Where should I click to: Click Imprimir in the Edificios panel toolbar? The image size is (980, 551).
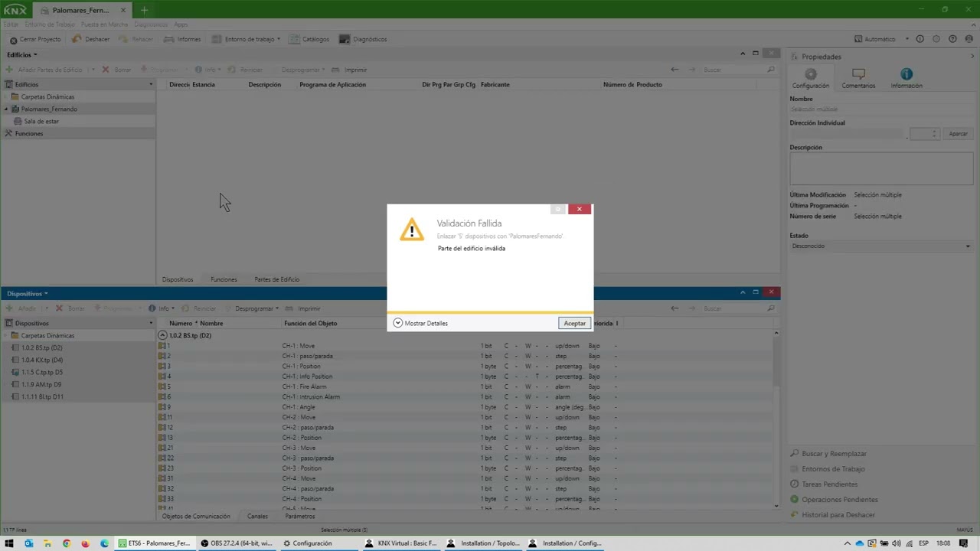point(350,70)
